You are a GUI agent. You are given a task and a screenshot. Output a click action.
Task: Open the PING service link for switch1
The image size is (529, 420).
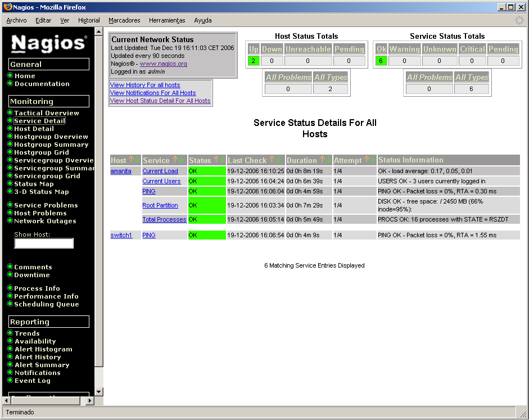tap(149, 235)
